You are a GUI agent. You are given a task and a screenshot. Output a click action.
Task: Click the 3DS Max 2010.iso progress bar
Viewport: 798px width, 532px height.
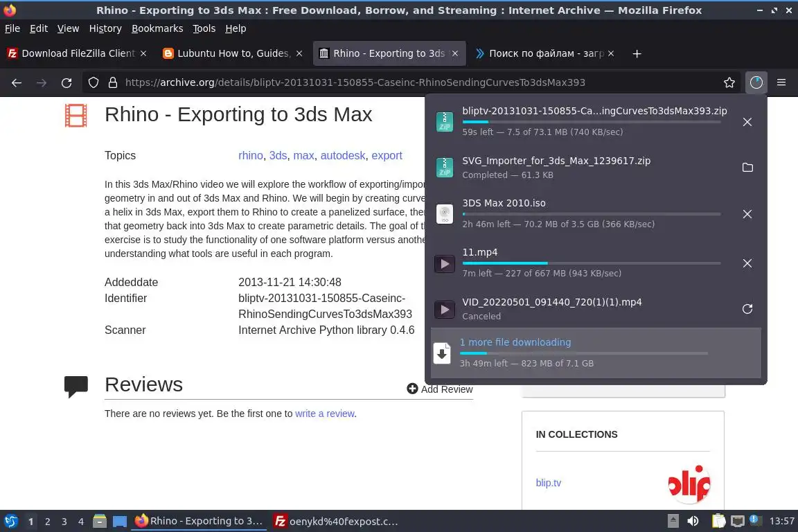592,214
